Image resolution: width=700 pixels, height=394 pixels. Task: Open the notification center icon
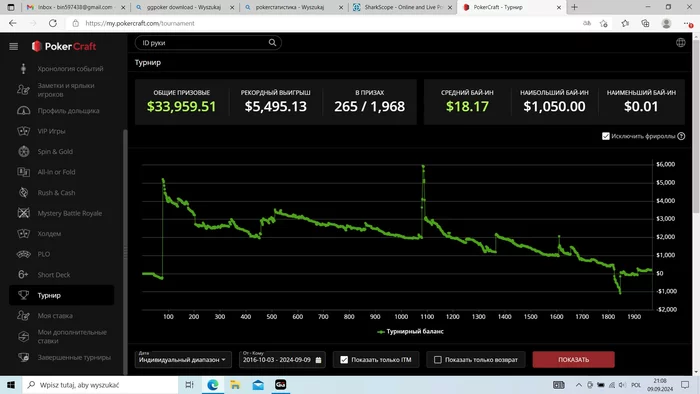[685, 385]
